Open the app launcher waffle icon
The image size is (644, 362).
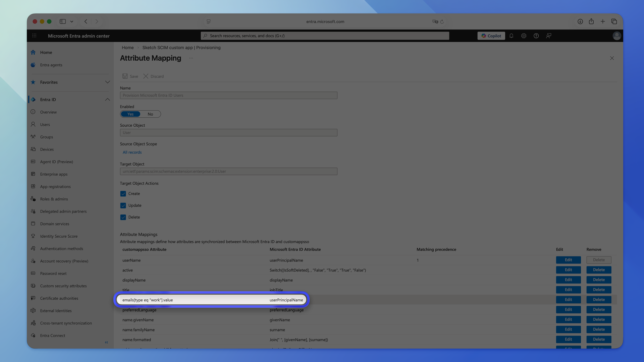point(34,36)
